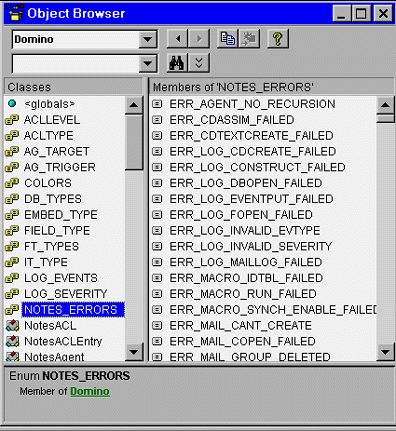Open the Domino library dropdown
This screenshot has height=431, width=396.
click(x=148, y=39)
